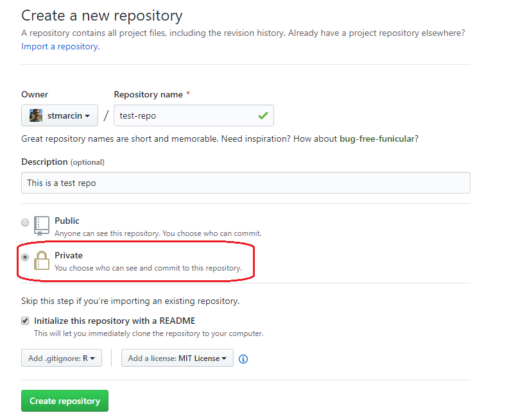Open the license info icon
The height and width of the screenshot is (420, 518).
pyautogui.click(x=243, y=359)
